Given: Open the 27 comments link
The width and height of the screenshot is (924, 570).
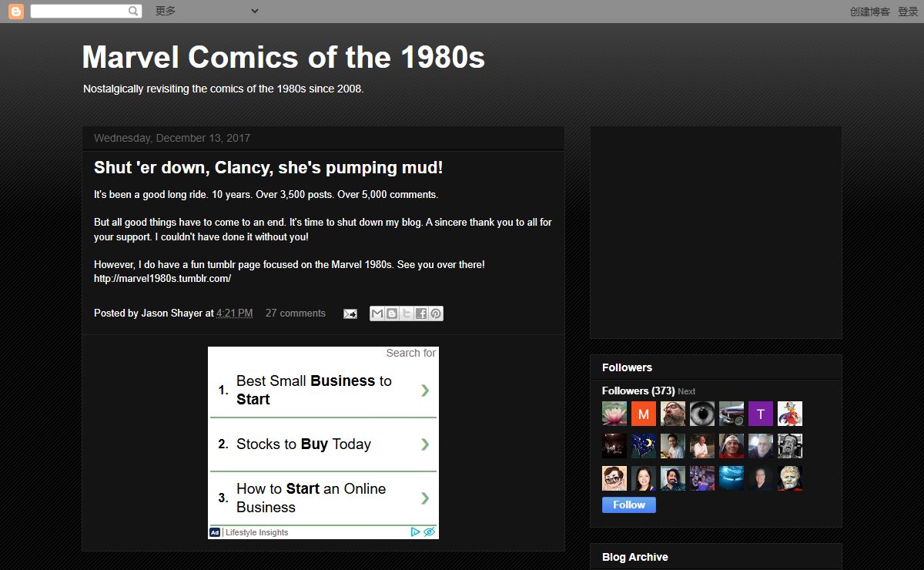Looking at the screenshot, I should click(295, 313).
